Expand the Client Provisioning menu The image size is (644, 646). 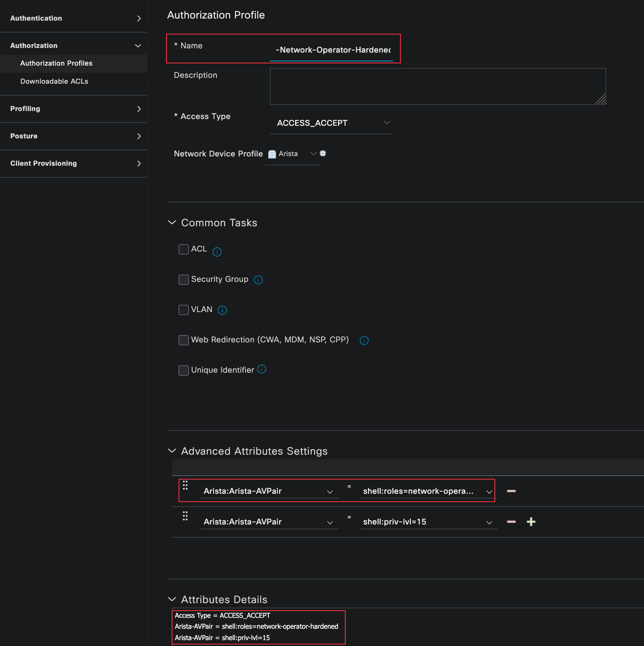pos(74,163)
